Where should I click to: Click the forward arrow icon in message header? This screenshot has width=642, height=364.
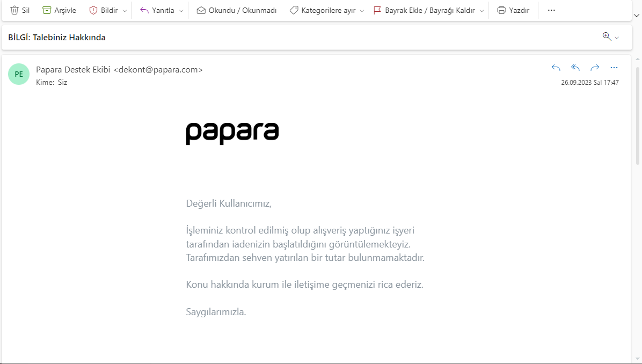(x=595, y=68)
